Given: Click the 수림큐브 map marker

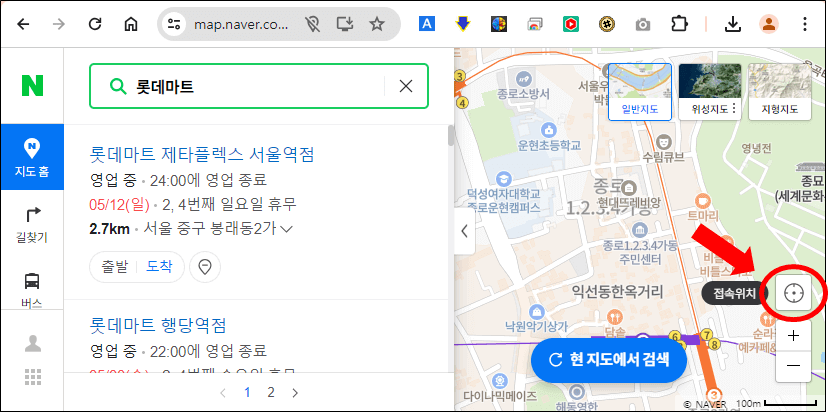Looking at the screenshot, I should [x=664, y=141].
